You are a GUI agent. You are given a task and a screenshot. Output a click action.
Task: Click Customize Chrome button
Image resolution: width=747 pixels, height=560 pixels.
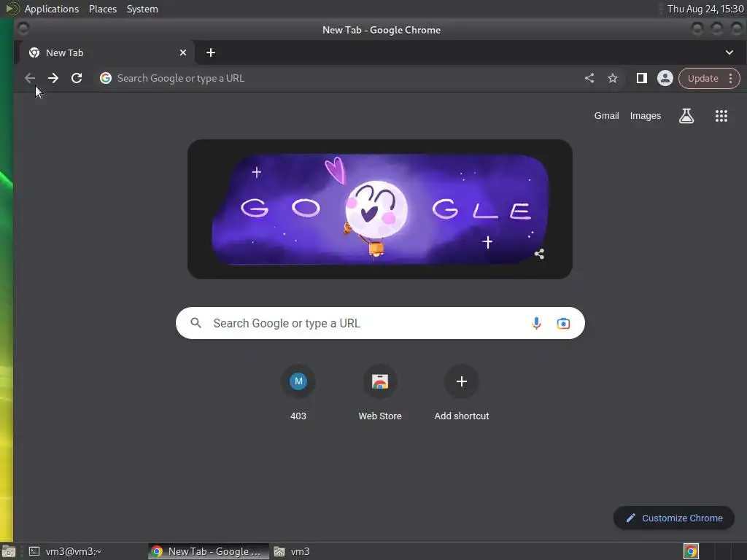[674, 518]
